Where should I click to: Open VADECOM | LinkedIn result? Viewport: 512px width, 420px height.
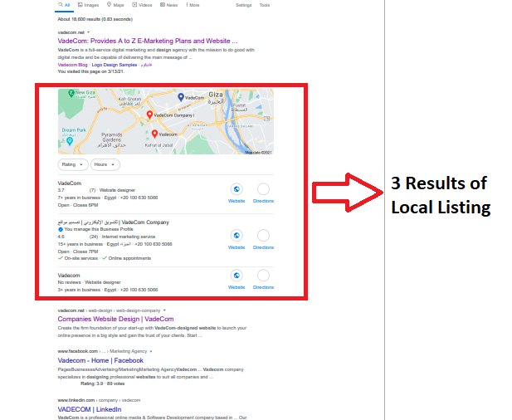(90, 409)
